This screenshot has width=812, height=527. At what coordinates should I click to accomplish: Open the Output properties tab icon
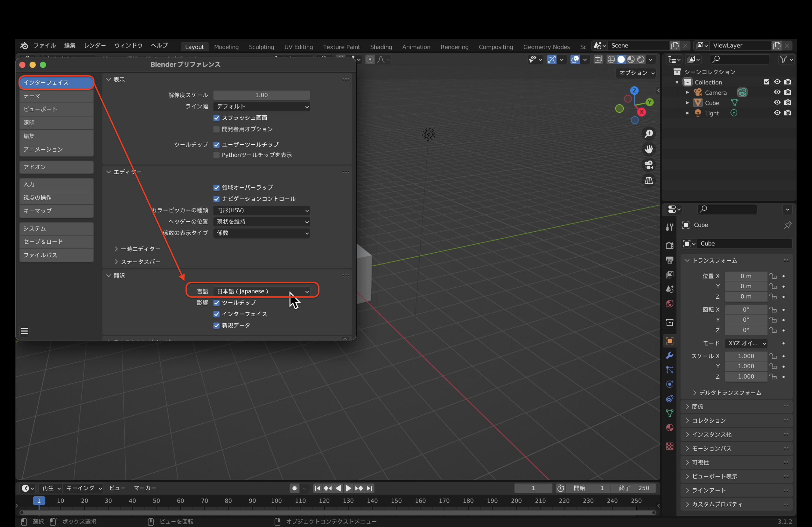[x=670, y=260]
